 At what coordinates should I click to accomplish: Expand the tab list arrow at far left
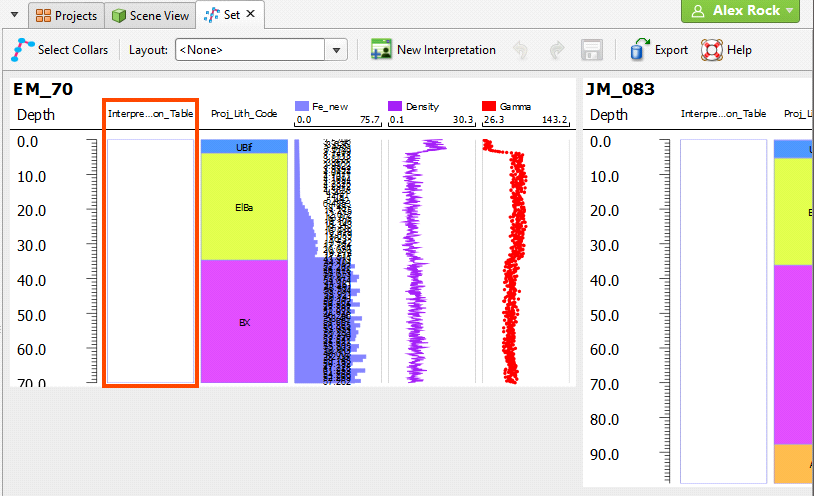pyautogui.click(x=14, y=16)
